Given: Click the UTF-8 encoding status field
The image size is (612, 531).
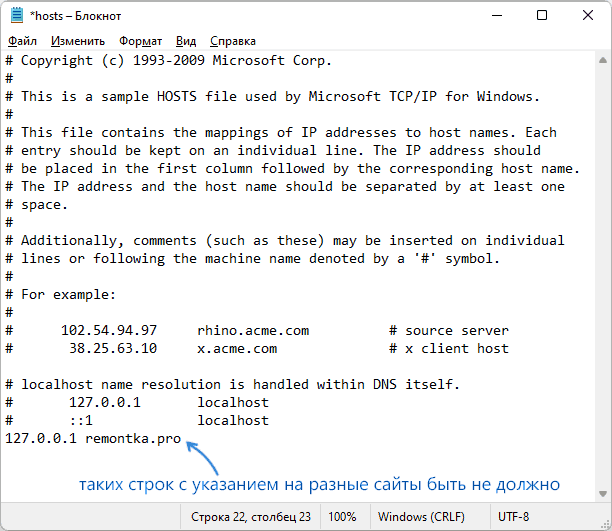Looking at the screenshot, I should pos(513,517).
